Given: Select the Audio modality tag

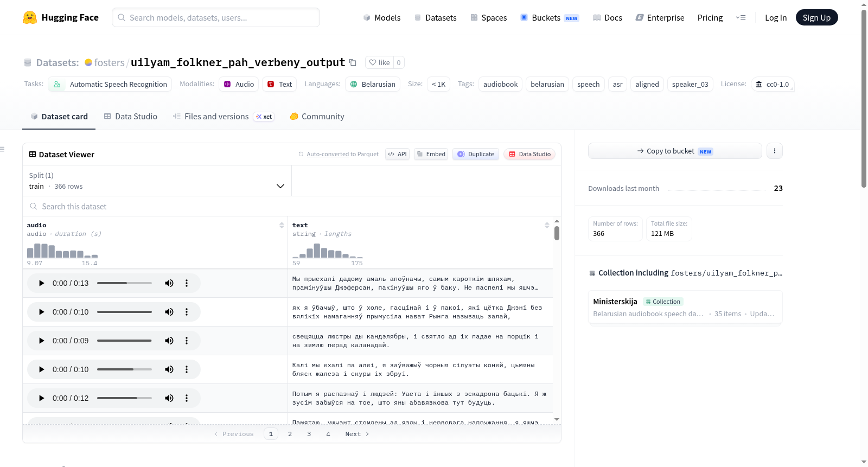Looking at the screenshot, I should (x=239, y=84).
